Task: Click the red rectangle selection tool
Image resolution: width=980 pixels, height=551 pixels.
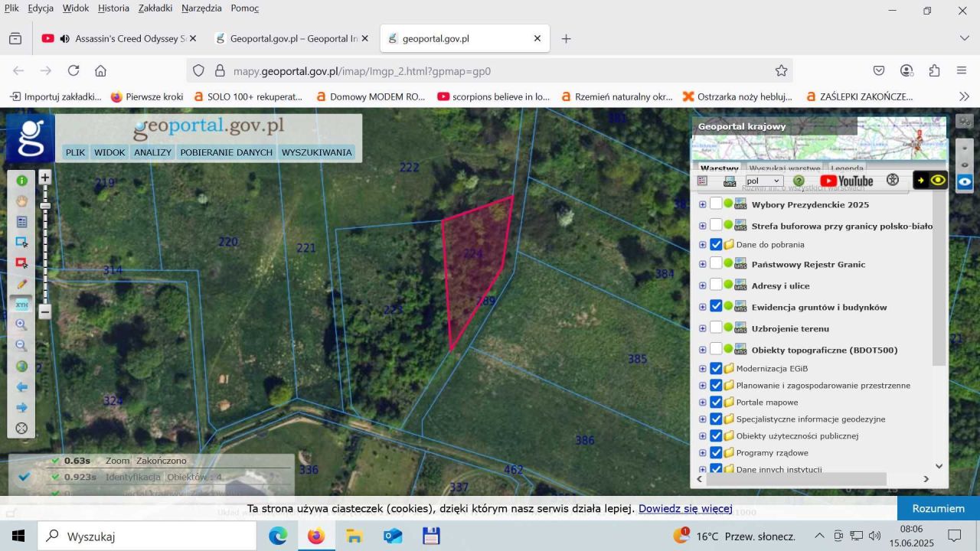Action: [21, 262]
